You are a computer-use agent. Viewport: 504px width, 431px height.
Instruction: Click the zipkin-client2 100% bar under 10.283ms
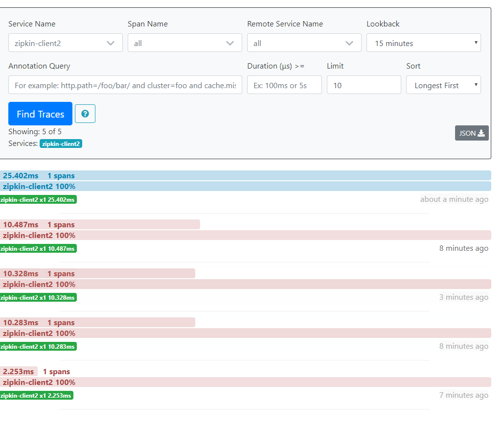click(246, 333)
